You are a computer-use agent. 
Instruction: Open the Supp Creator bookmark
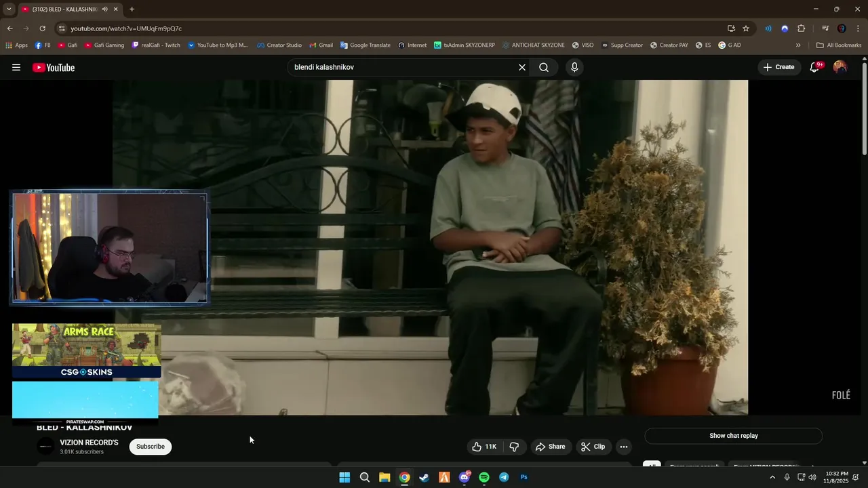tap(622, 45)
